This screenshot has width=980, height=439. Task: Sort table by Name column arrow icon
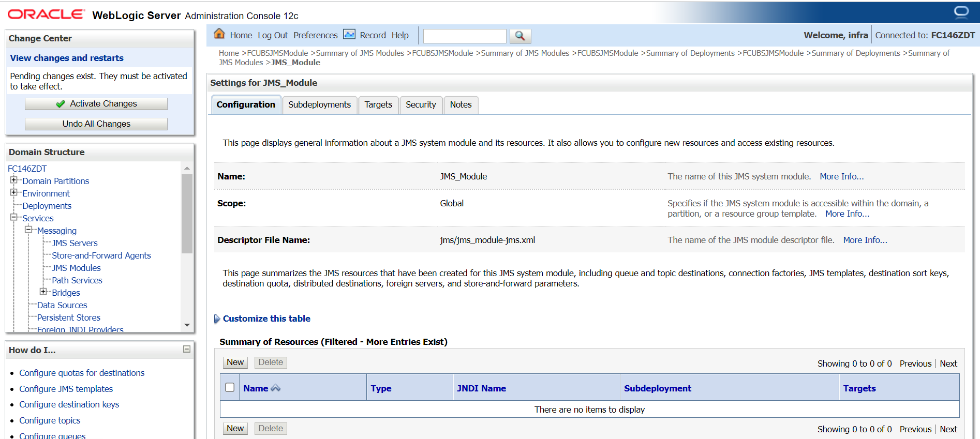pos(276,388)
